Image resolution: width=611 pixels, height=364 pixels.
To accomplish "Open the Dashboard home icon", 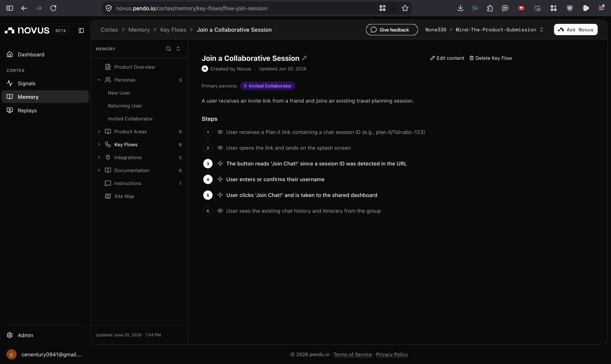I will tap(10, 54).
